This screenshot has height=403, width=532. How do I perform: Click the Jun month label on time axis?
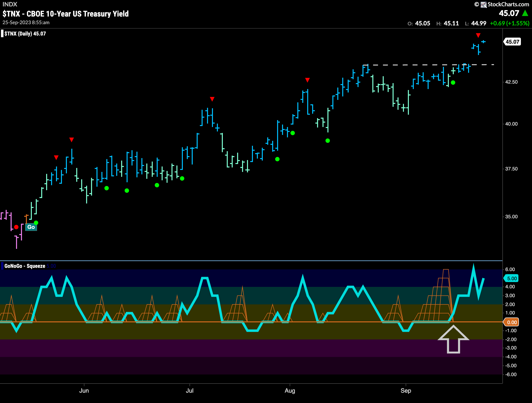click(x=84, y=391)
